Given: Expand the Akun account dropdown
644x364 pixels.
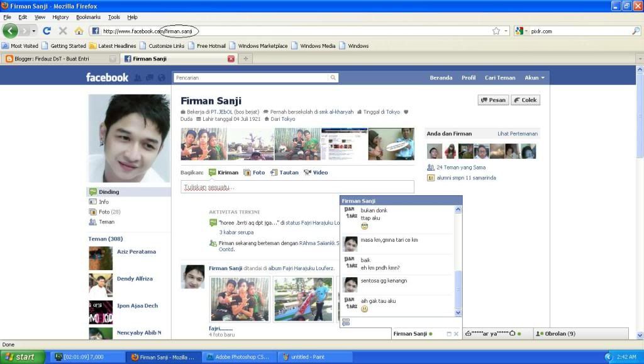Looking at the screenshot, I should (535, 77).
